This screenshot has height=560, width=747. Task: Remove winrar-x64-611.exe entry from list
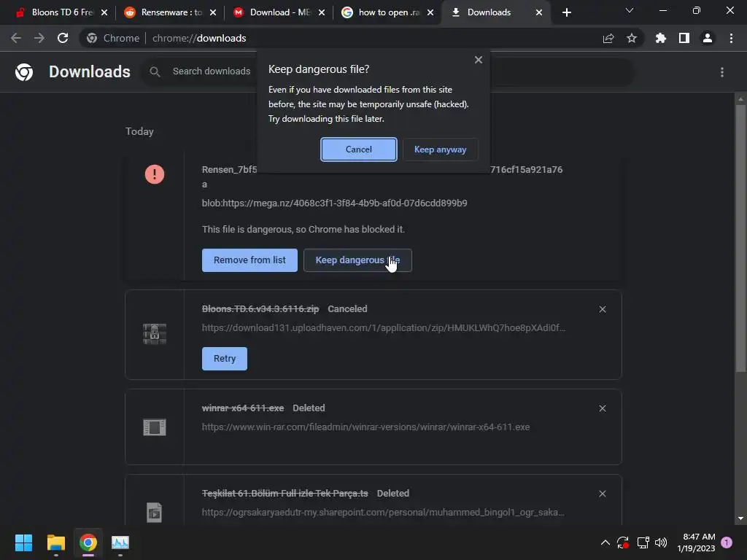point(602,408)
